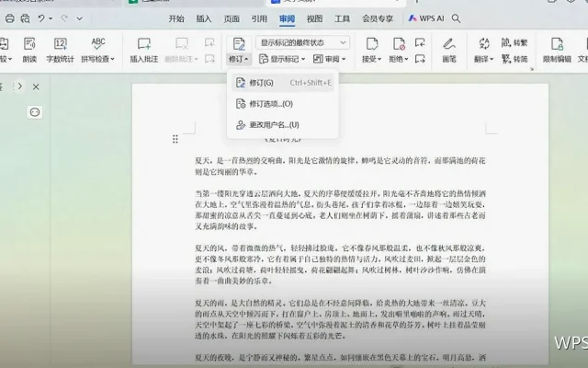Expand the 拒绝 dropdown arrow

(x=406, y=59)
